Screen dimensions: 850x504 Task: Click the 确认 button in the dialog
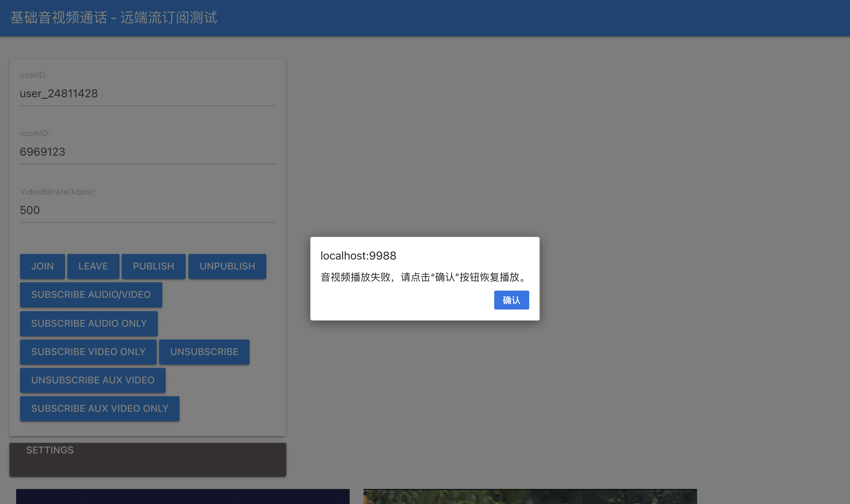tap(511, 300)
